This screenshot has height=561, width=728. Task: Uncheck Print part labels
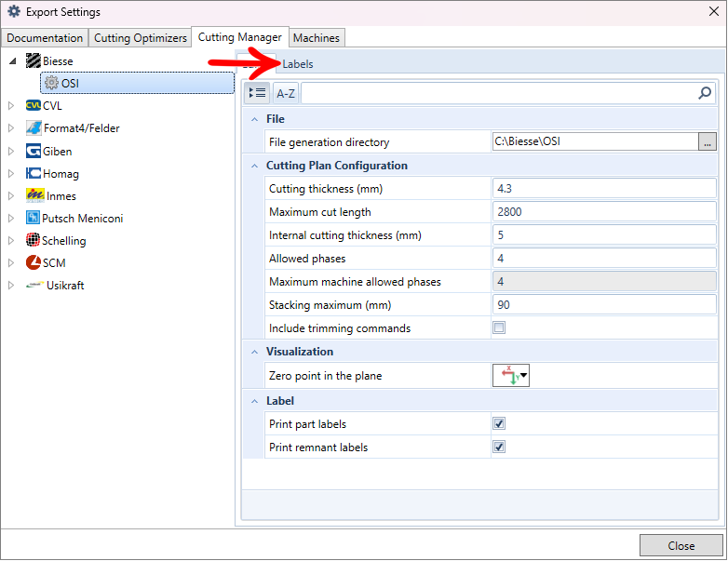coord(499,423)
